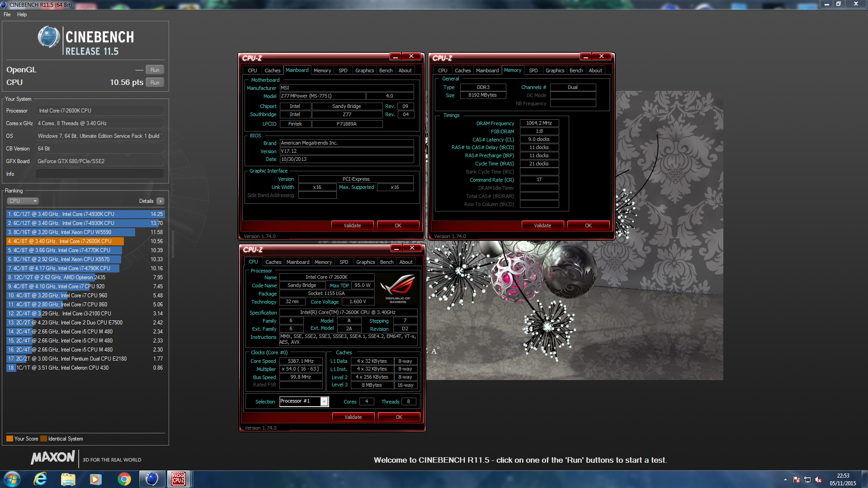Click the empty Info field

pos(100,174)
